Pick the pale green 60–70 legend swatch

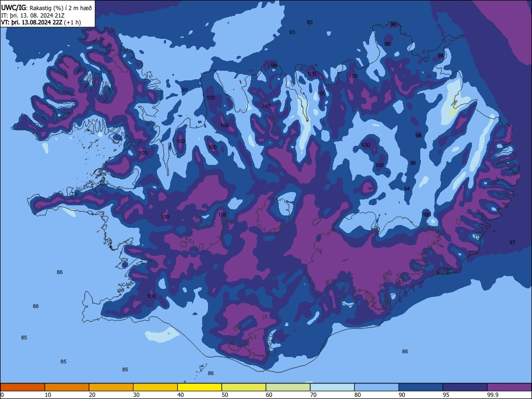pos(288,387)
